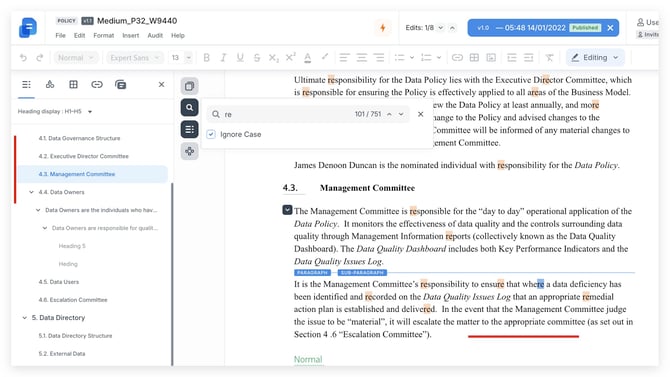Select 4.2. Executive Director Committee in outline
Screen dimensions: 670x377
point(84,156)
